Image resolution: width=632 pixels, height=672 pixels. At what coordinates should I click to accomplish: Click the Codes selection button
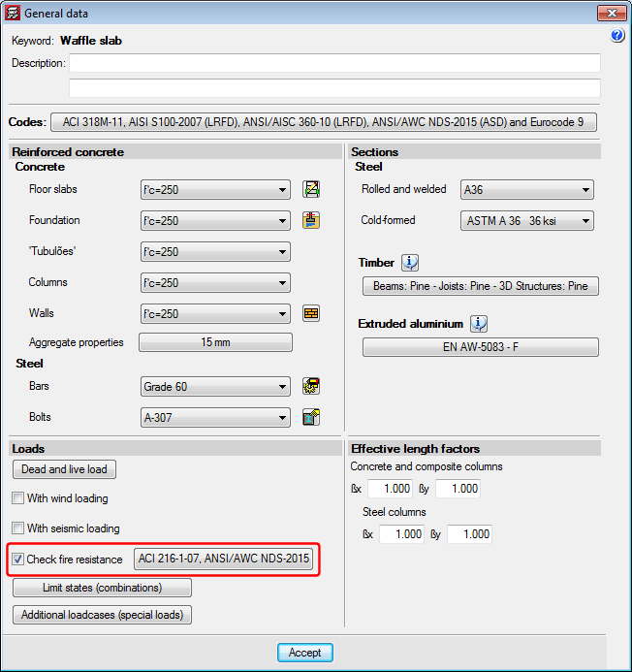click(x=323, y=122)
